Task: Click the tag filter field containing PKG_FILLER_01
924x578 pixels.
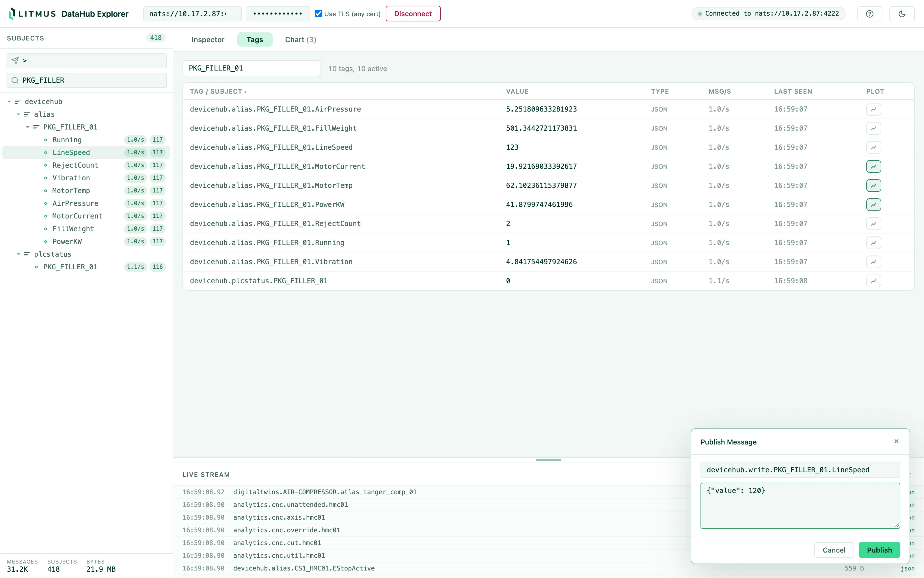Action: (x=252, y=68)
